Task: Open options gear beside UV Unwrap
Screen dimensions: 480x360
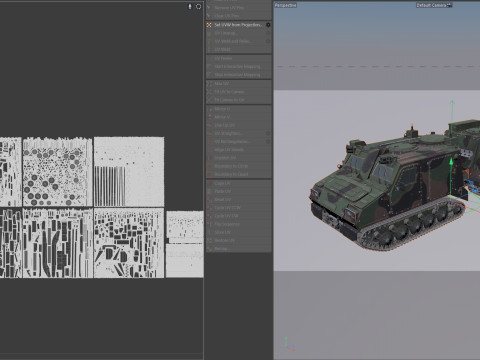Action: coord(268,33)
